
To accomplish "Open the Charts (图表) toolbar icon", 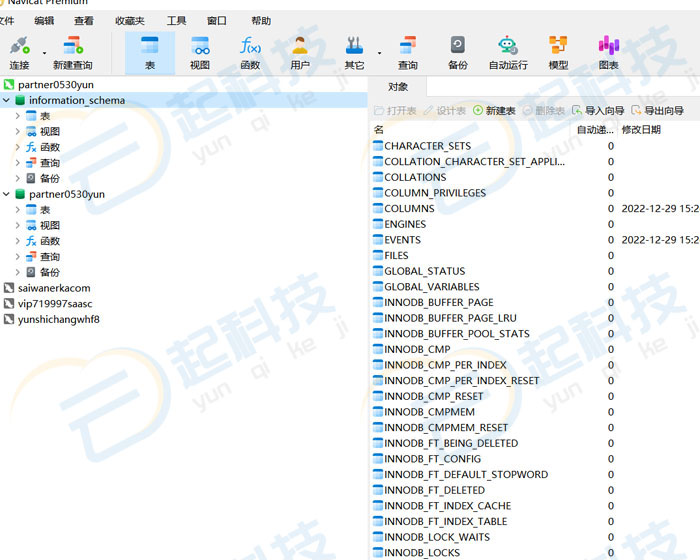I will click(x=608, y=46).
